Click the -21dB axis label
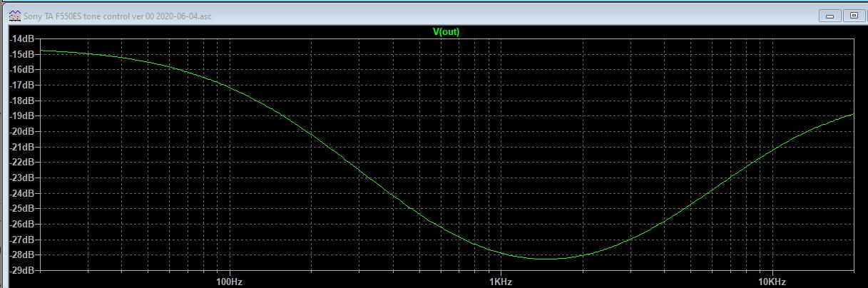Viewport: 868px width, 288px height. [22, 147]
